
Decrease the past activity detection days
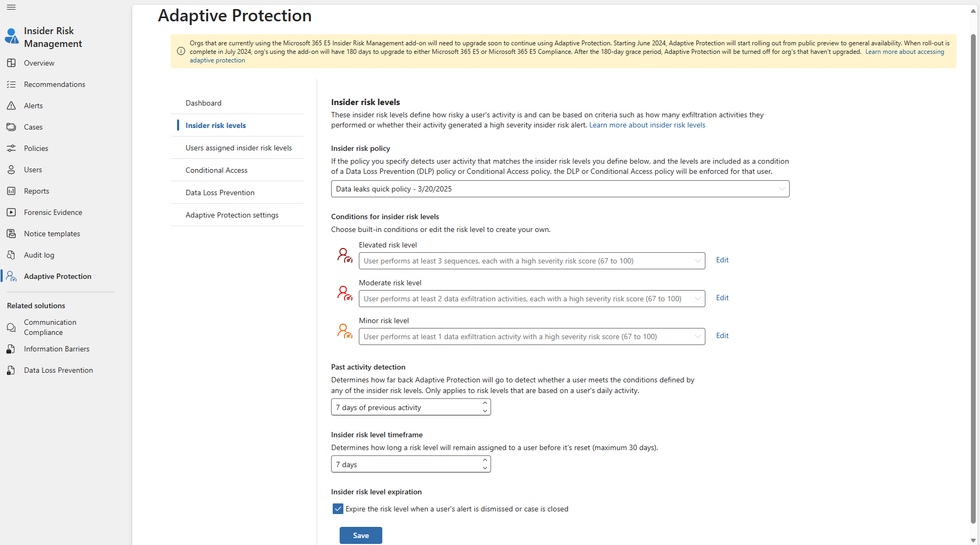485,411
